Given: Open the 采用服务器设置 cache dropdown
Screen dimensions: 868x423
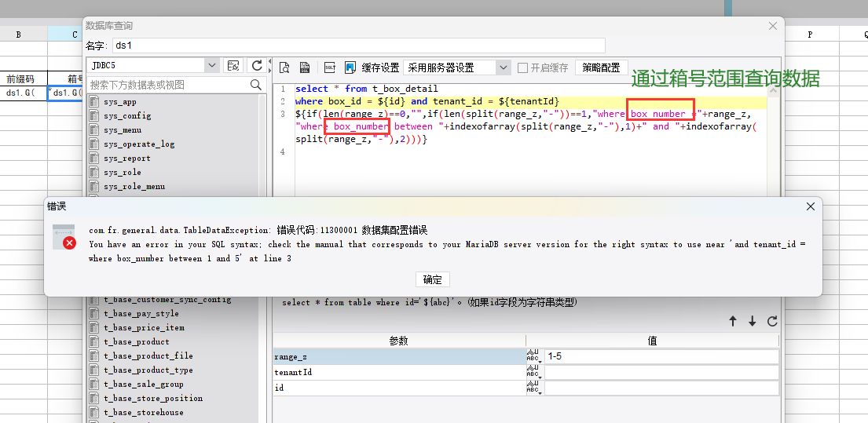Looking at the screenshot, I should (504, 67).
